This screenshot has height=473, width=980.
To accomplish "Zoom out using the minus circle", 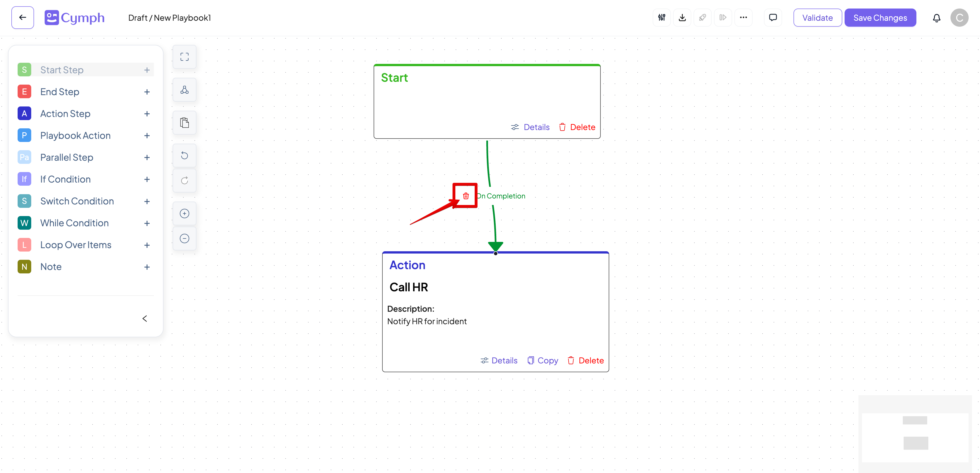I will click(185, 238).
